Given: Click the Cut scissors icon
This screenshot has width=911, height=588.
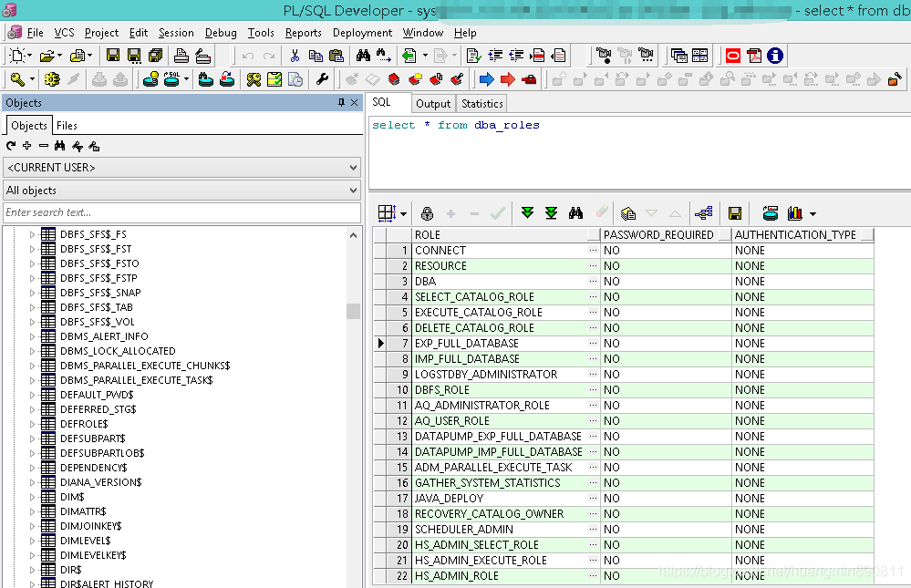Looking at the screenshot, I should pos(295,56).
